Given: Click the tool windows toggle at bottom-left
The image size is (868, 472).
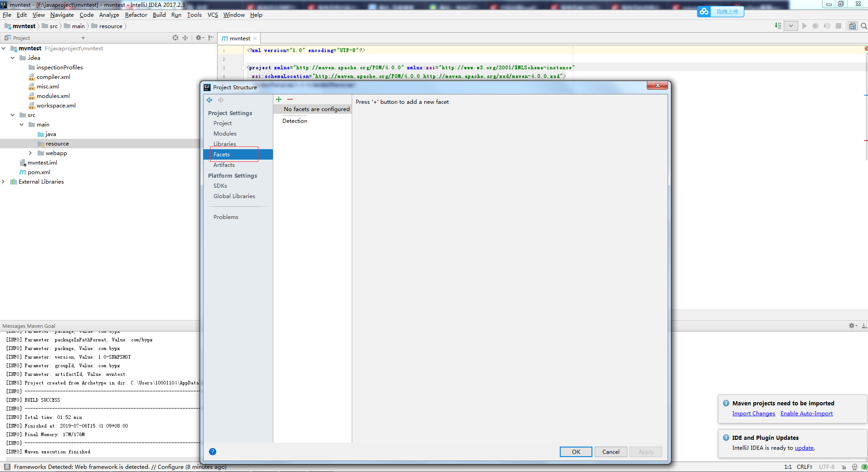Looking at the screenshot, I should coord(7,467).
